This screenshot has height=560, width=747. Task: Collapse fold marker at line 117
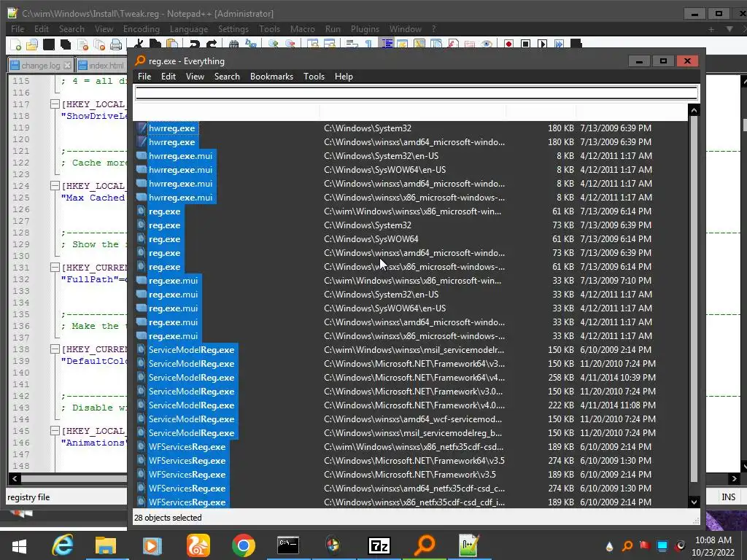point(55,104)
